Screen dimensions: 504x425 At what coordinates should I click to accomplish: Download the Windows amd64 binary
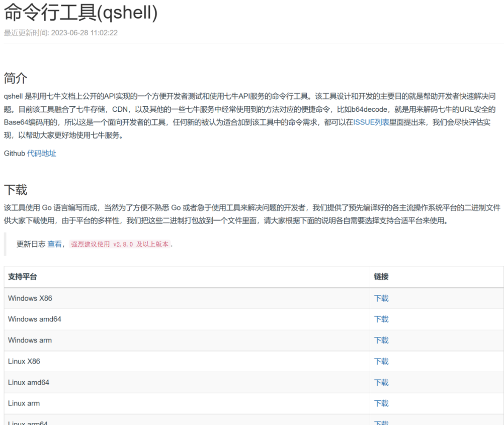[x=381, y=319]
